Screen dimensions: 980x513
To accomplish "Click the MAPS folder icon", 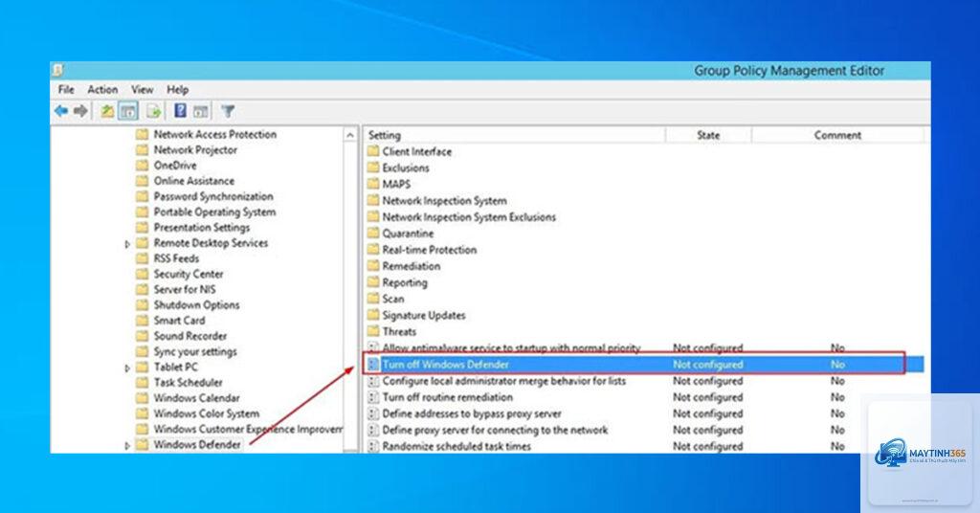I will point(374,184).
